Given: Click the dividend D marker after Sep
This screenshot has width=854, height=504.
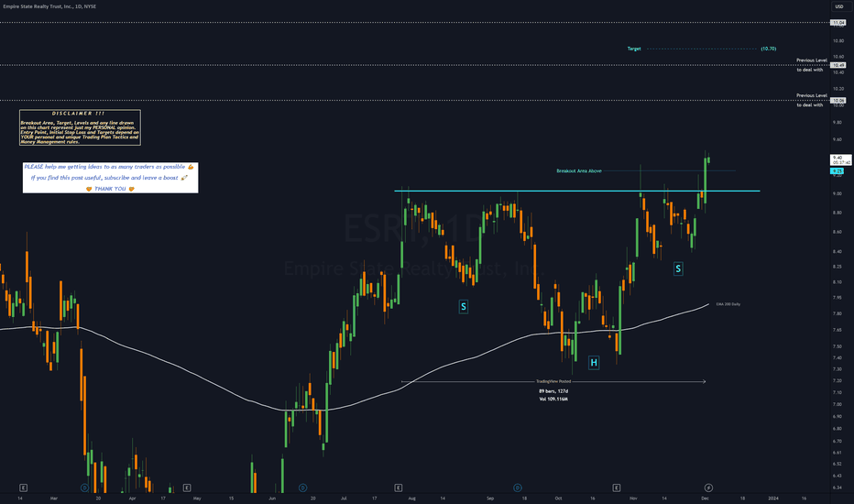Looking at the screenshot, I should (x=518, y=488).
